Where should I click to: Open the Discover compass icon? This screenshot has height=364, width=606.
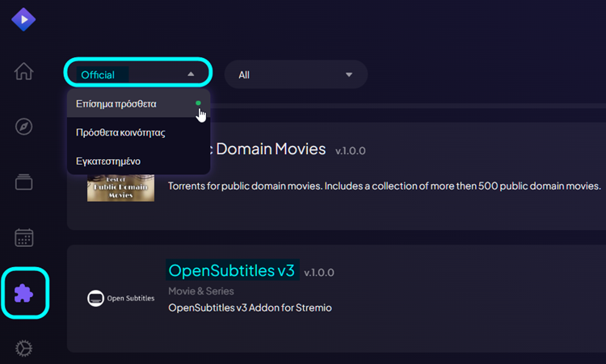[x=24, y=127]
